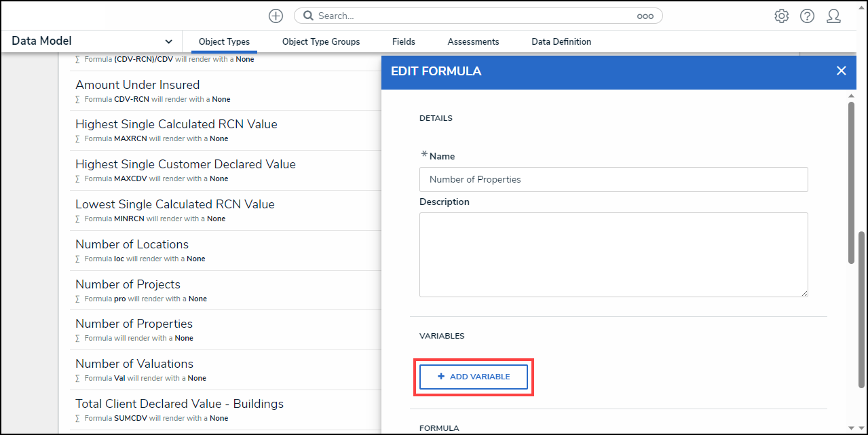Click the magnifier icon in search
The width and height of the screenshot is (868, 435).
[x=308, y=16]
